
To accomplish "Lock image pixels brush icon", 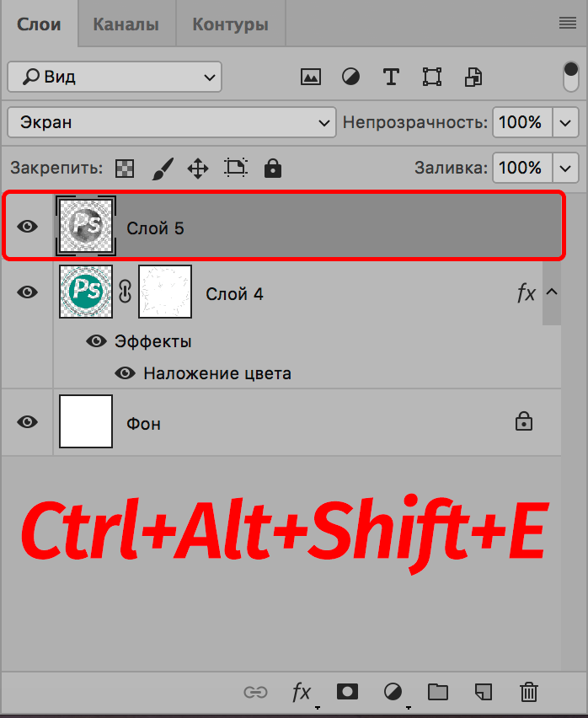I will click(x=163, y=168).
